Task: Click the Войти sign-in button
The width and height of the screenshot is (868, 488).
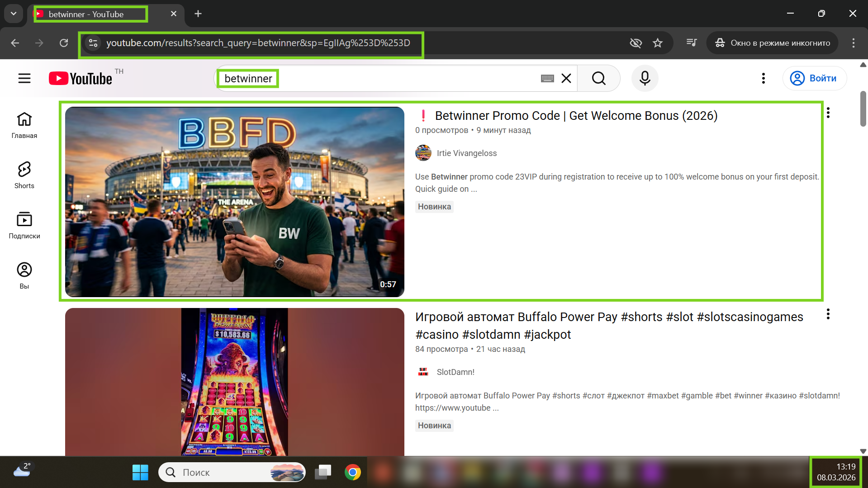Action: (814, 78)
